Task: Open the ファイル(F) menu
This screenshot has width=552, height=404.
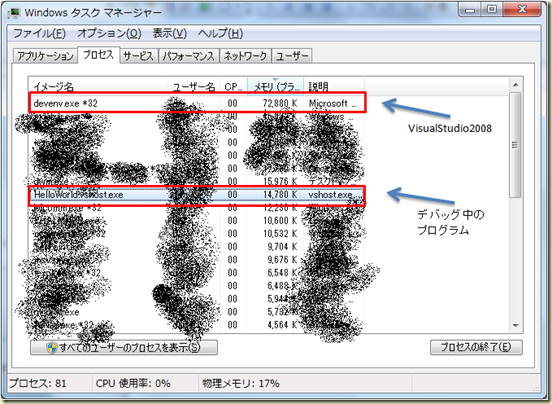Action: (x=39, y=33)
